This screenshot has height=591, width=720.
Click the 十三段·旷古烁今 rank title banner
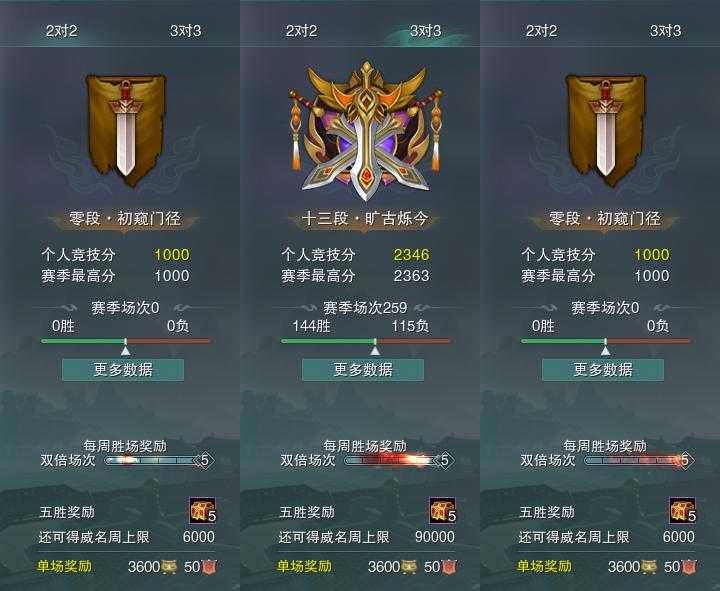click(365, 219)
